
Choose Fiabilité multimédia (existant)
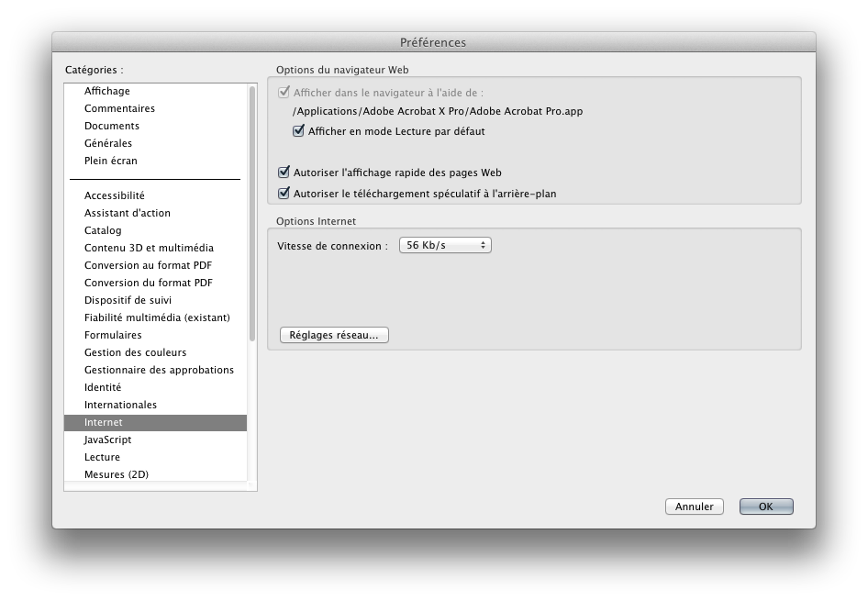click(x=155, y=317)
